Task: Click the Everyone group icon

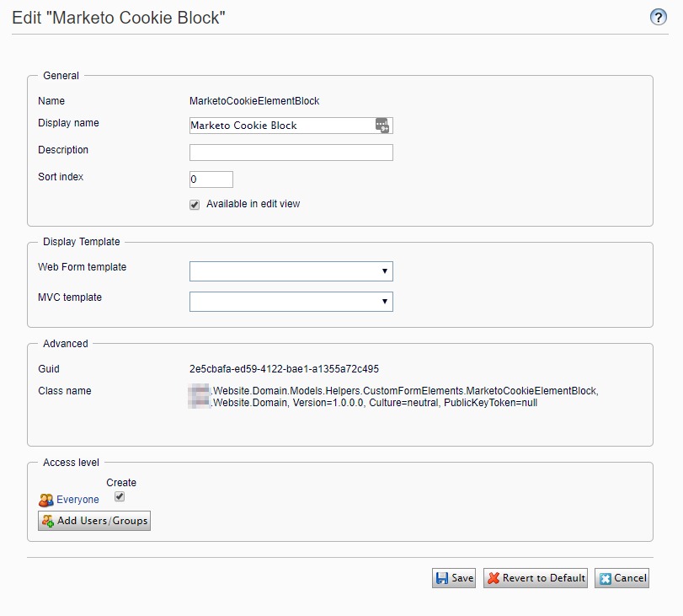Action: [x=46, y=500]
